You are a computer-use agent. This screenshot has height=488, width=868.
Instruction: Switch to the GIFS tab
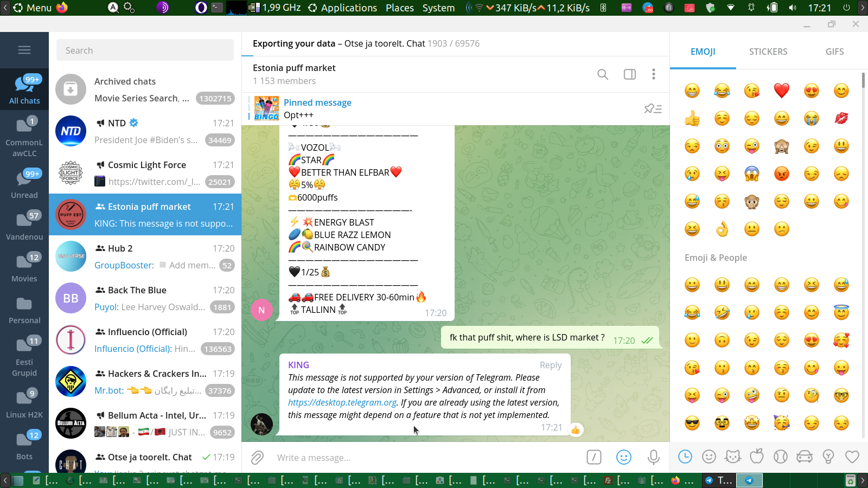835,52
